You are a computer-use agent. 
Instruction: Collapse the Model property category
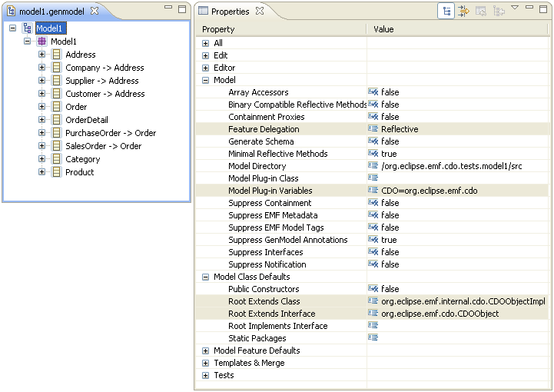click(x=206, y=80)
